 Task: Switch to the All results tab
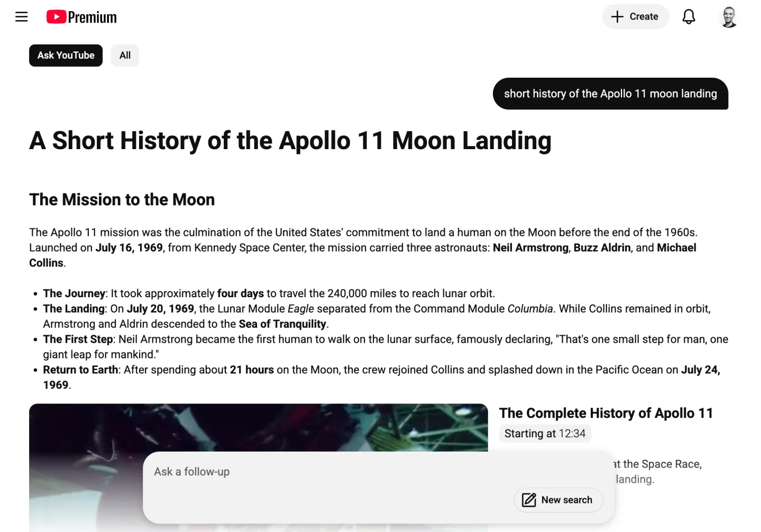click(125, 55)
